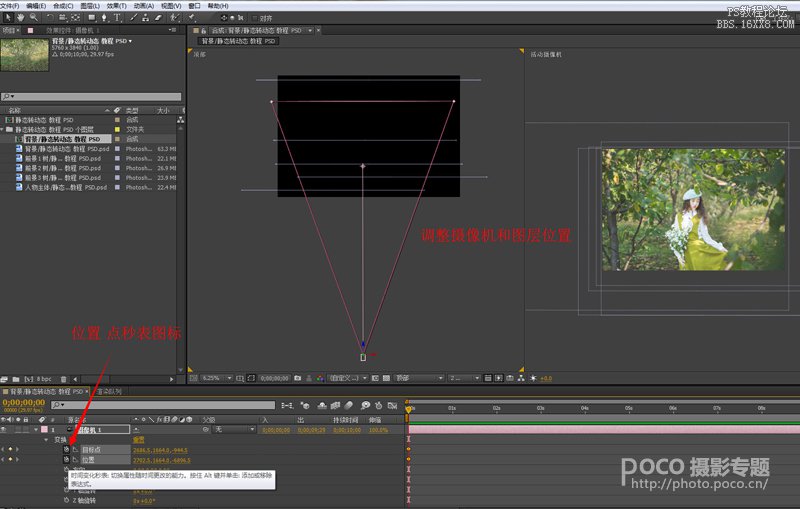
Task: Select the Pan Behind anchor point tool
Action: [x=76, y=17]
